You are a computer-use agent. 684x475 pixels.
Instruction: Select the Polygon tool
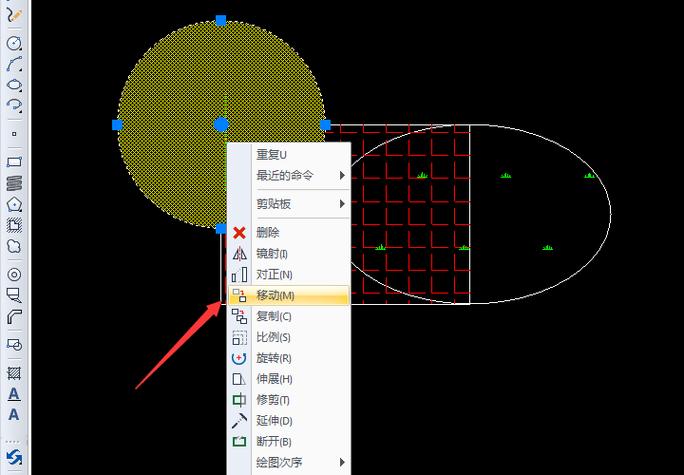click(x=14, y=204)
